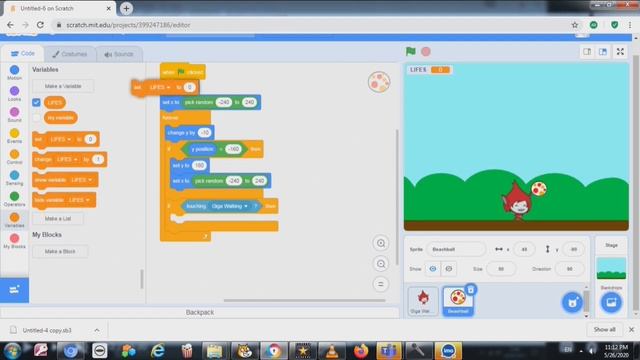Open the dropdown in the hide variable block
The height and width of the screenshot is (360, 640).
click(79, 200)
